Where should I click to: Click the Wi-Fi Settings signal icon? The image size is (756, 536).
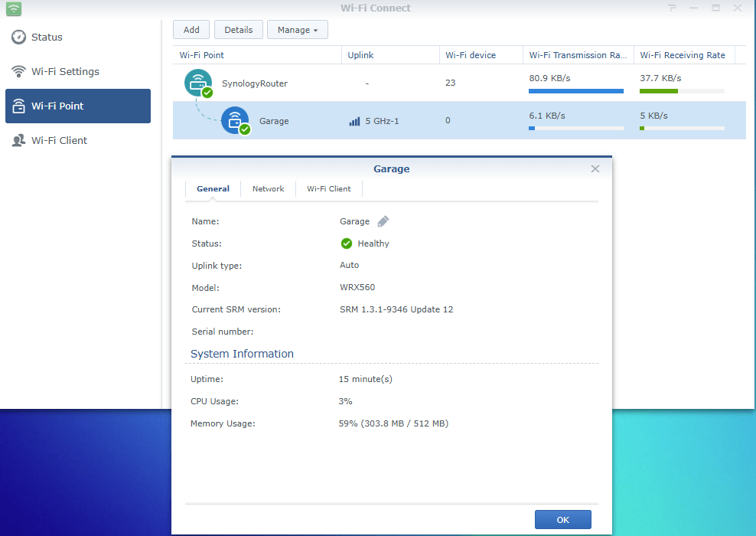[x=18, y=71]
